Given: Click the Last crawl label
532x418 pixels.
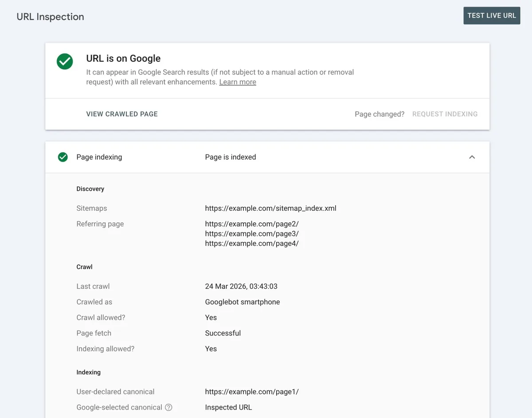Looking at the screenshot, I should [x=93, y=286].
